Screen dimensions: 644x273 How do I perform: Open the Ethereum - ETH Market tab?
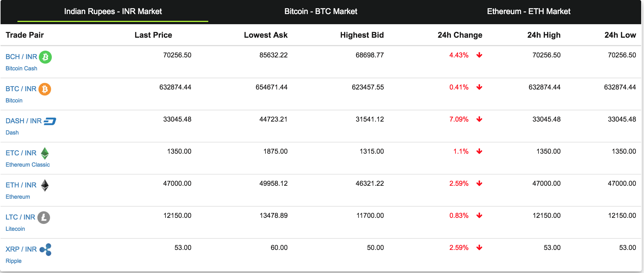coord(529,12)
